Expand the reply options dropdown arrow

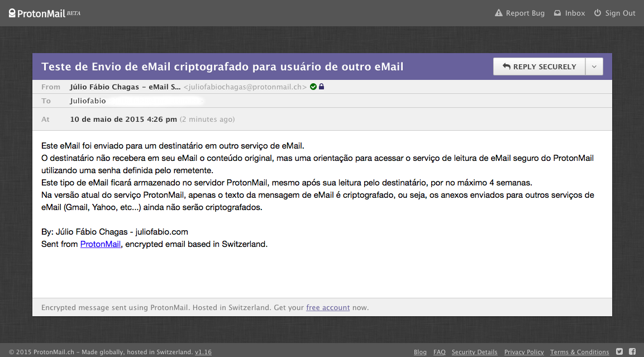(x=594, y=66)
